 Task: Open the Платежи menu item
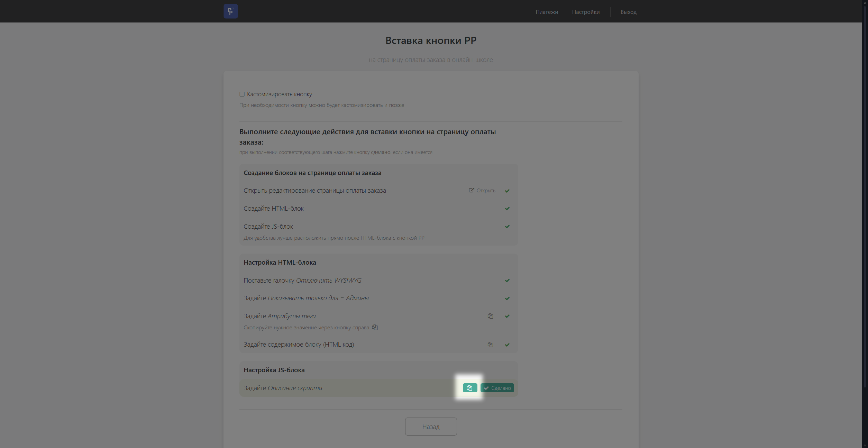547,12
